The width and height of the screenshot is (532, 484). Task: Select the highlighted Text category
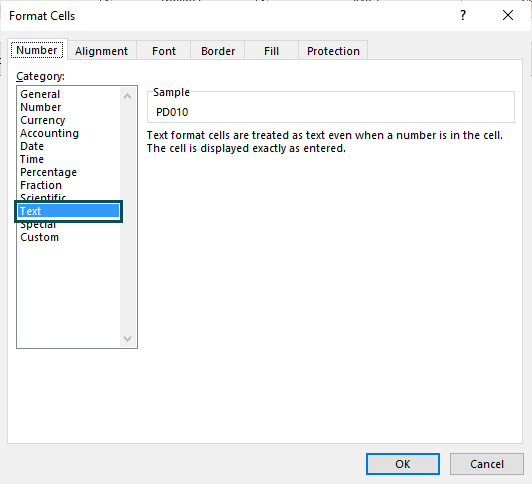coord(69,211)
